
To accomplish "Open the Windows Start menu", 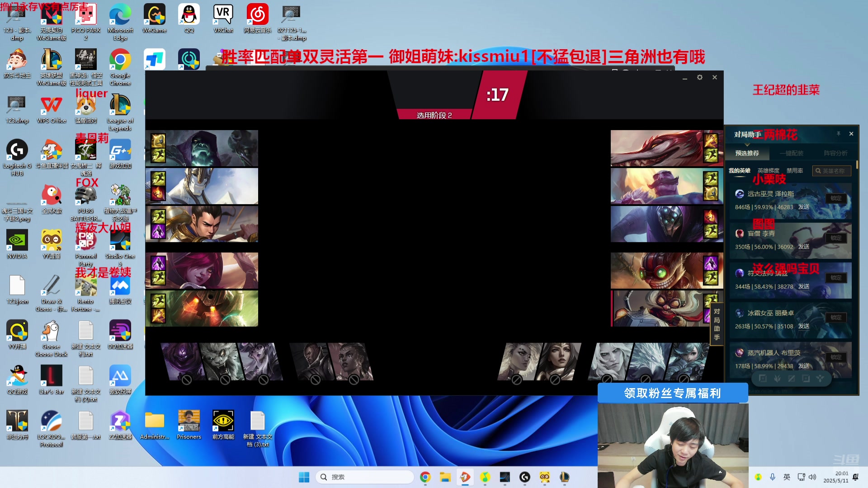I will click(304, 477).
